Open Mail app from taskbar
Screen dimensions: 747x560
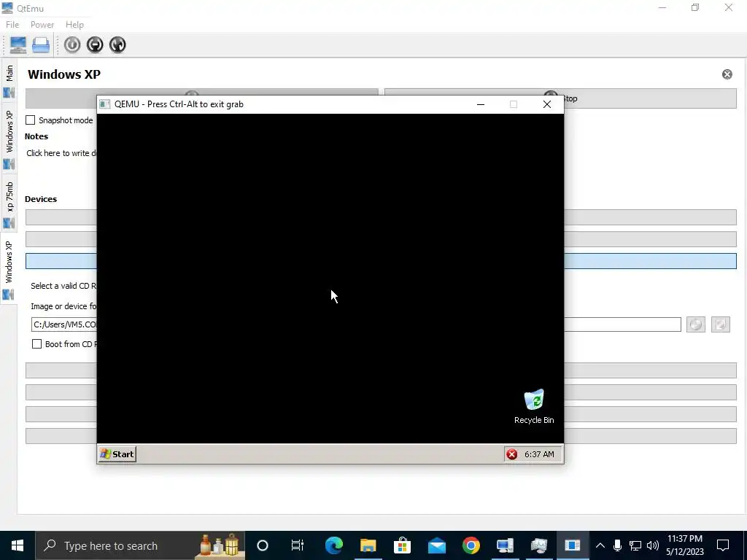coord(436,545)
